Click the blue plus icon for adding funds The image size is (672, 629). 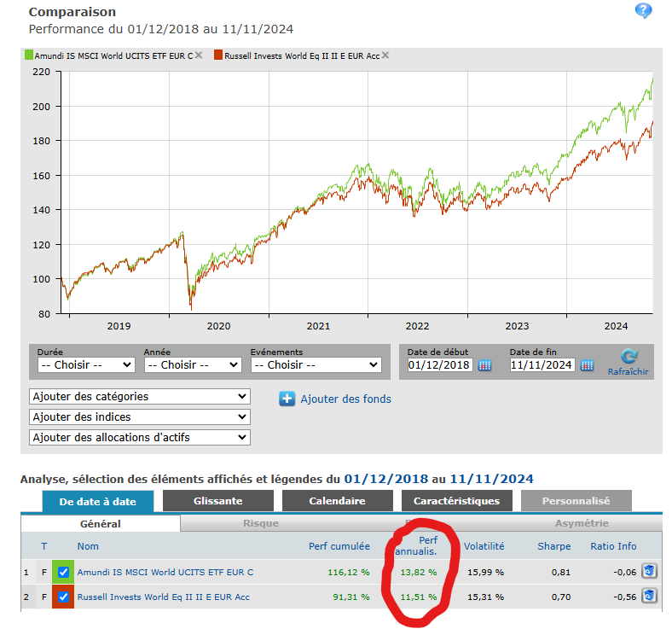click(x=287, y=399)
